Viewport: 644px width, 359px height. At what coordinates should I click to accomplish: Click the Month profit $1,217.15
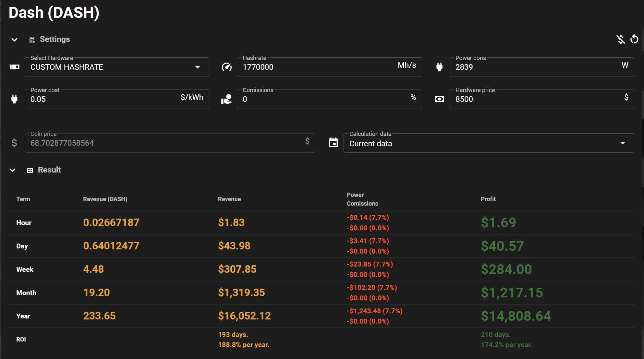click(x=512, y=293)
